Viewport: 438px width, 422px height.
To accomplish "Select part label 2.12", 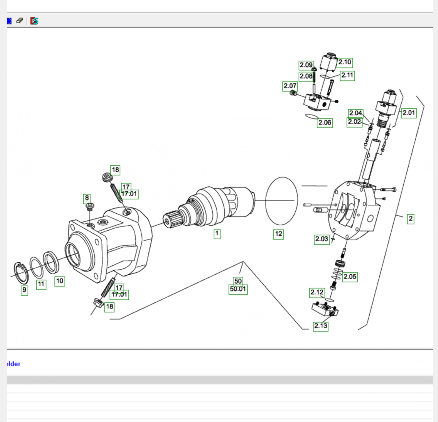I will click(x=317, y=293).
